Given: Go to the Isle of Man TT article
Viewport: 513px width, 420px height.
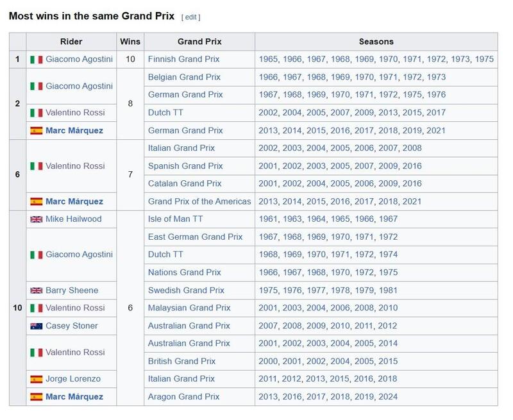Looking at the screenshot, I should click(175, 219).
